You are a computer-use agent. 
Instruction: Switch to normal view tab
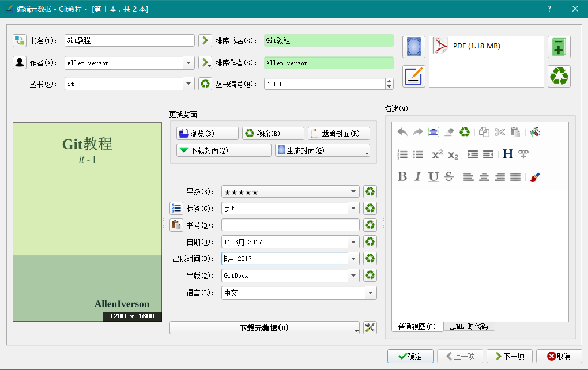(x=417, y=327)
